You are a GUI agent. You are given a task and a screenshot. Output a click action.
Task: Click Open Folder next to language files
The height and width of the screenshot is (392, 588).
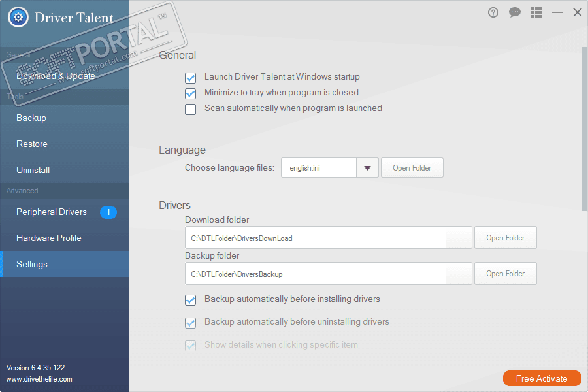click(x=412, y=168)
